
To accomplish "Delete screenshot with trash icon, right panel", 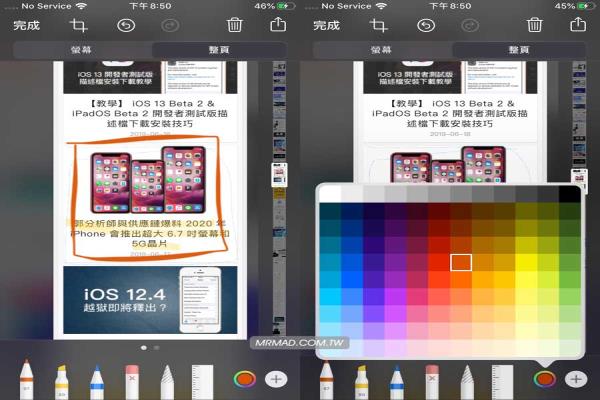I will (x=535, y=25).
